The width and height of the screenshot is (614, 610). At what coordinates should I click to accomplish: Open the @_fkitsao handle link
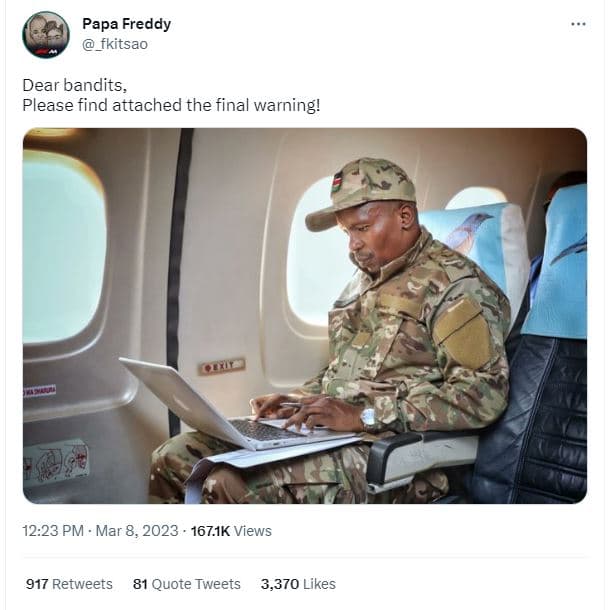[114, 44]
